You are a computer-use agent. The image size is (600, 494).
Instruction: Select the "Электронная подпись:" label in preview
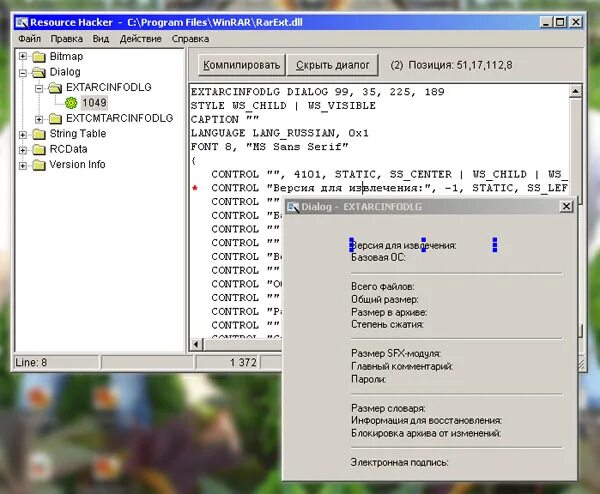tap(399, 463)
